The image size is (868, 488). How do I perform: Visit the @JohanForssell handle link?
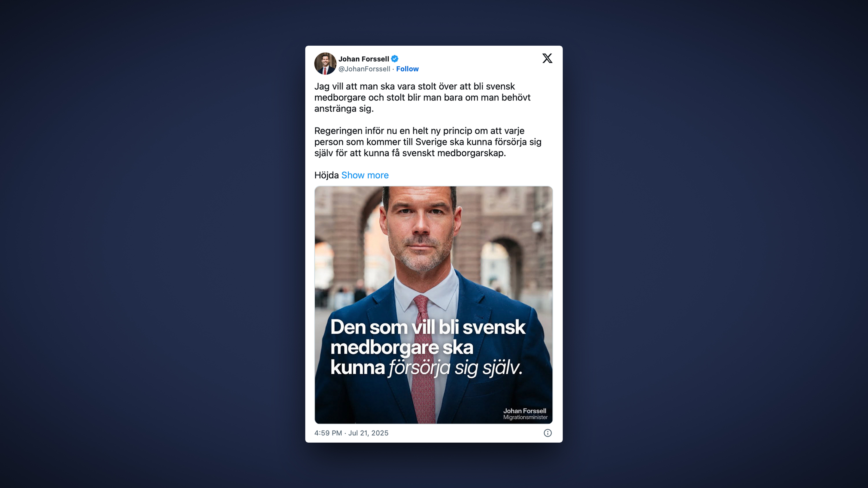click(364, 69)
